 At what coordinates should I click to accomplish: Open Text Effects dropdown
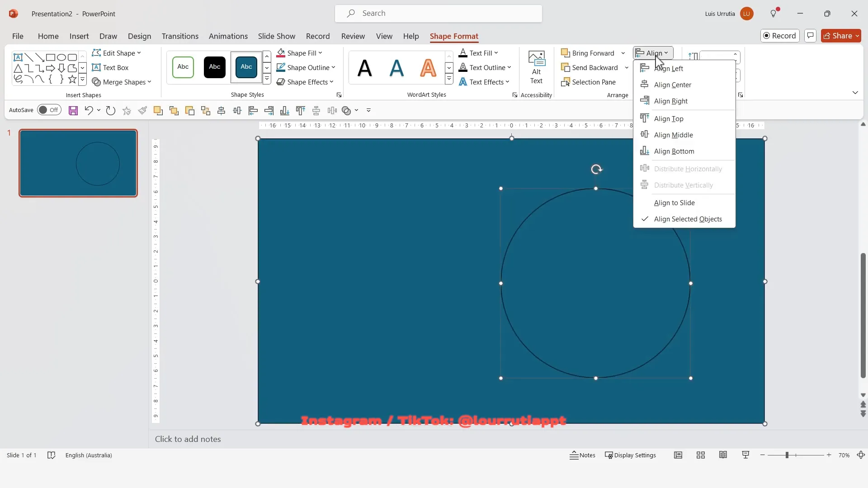[x=484, y=82]
